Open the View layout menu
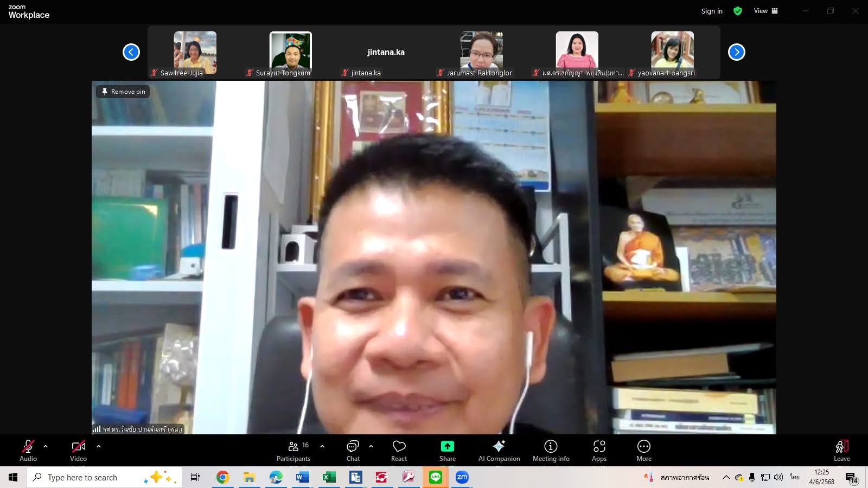The image size is (868, 488). click(765, 11)
